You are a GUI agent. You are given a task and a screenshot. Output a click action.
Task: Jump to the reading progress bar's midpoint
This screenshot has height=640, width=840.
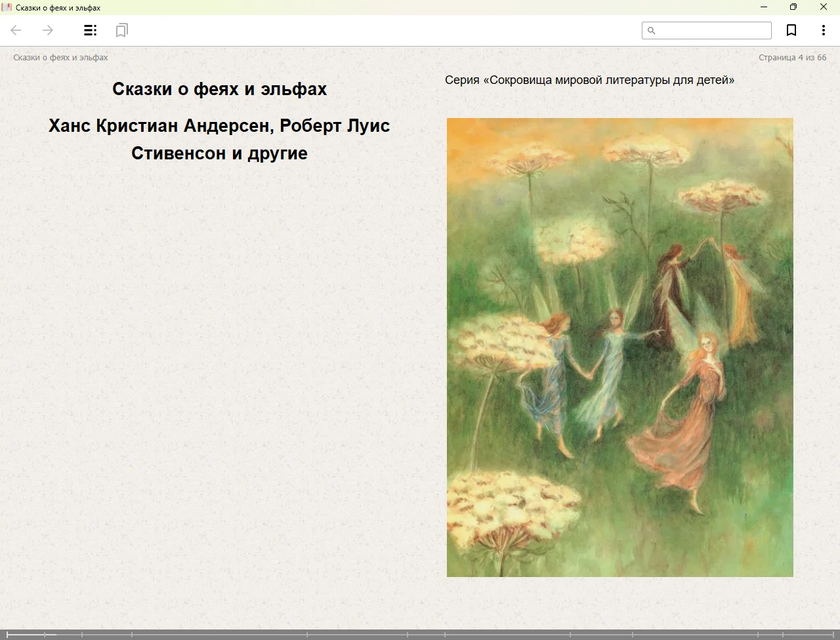tap(420, 634)
